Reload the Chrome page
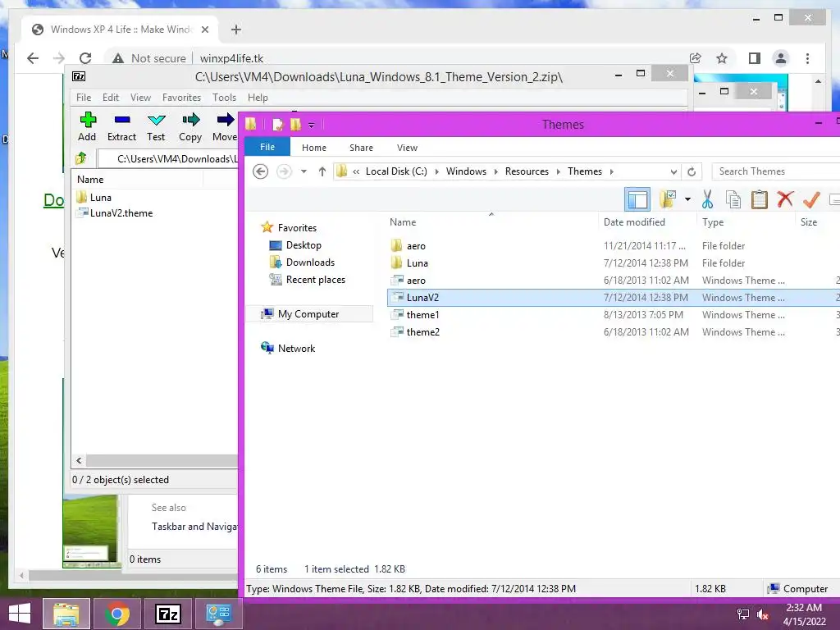 (x=85, y=58)
